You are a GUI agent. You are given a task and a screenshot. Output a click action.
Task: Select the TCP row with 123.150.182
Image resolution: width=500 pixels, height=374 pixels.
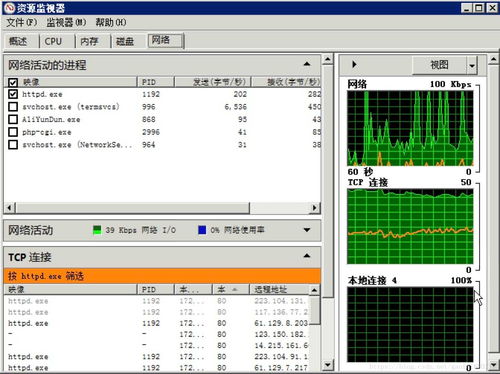[x=157, y=334]
